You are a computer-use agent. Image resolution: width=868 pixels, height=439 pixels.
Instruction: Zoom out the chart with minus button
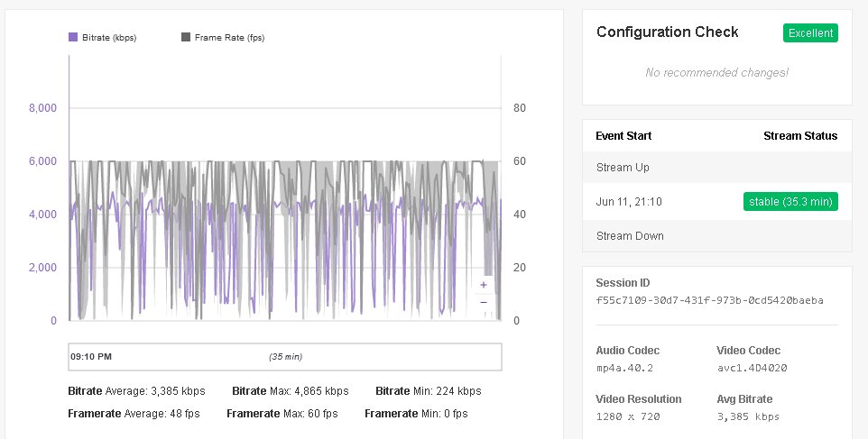tap(484, 302)
